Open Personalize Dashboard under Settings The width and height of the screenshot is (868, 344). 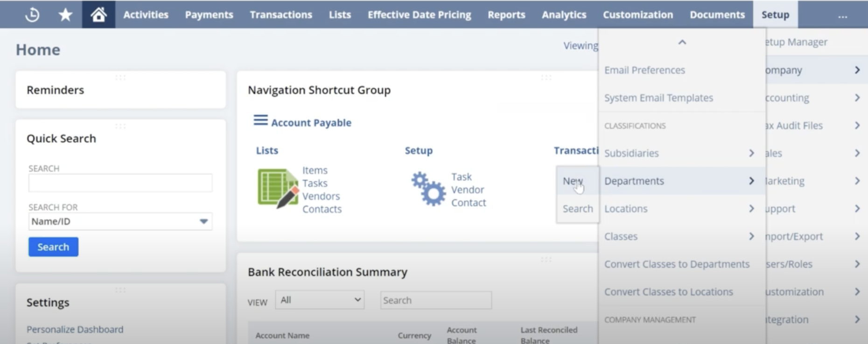(75, 329)
